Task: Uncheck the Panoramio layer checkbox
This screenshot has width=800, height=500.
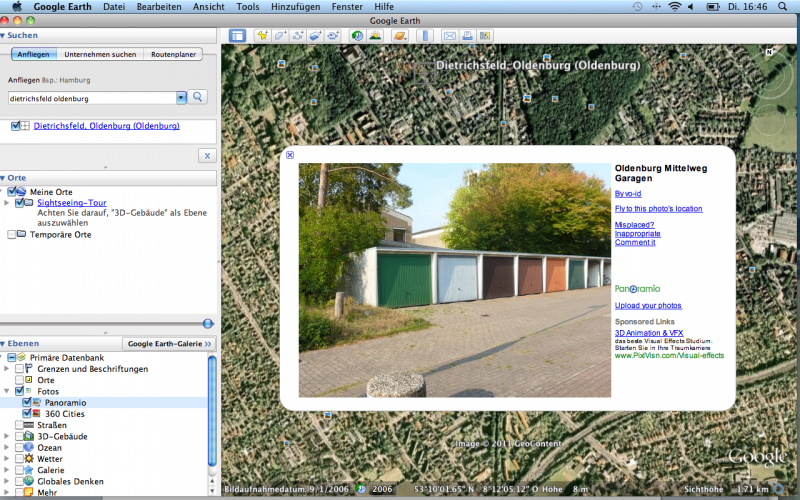Action: [29, 402]
